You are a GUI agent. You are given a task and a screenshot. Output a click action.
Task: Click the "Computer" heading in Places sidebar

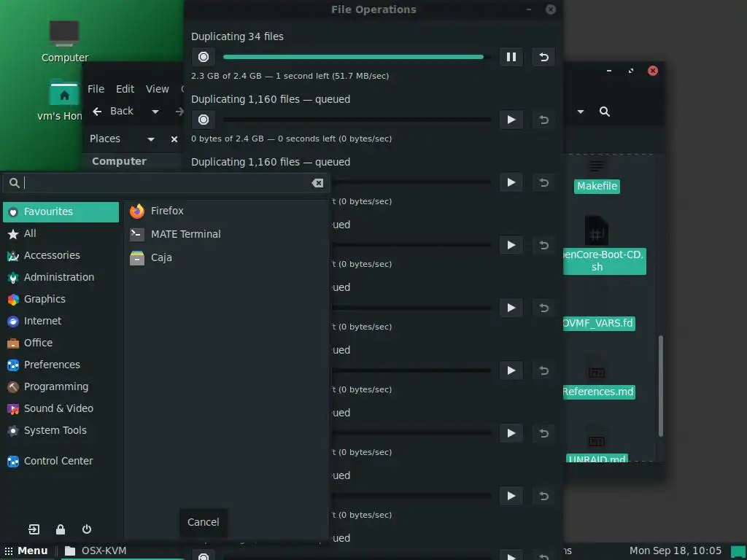[x=119, y=161]
